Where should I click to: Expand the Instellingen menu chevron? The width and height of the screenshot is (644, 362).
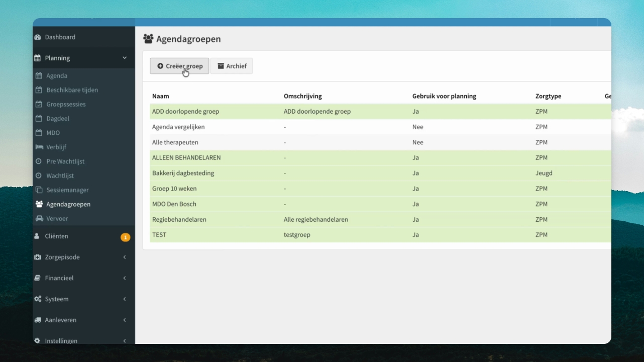(x=125, y=341)
